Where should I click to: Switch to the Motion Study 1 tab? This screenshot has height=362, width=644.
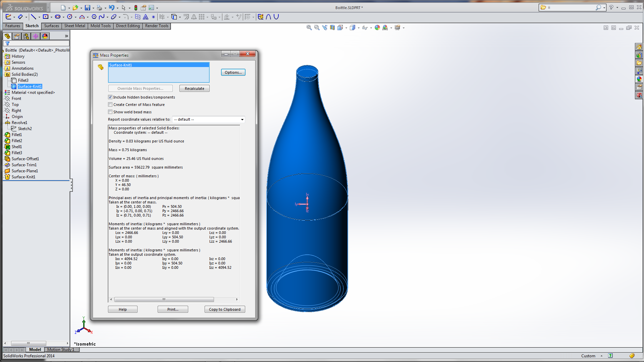pyautogui.click(x=61, y=350)
